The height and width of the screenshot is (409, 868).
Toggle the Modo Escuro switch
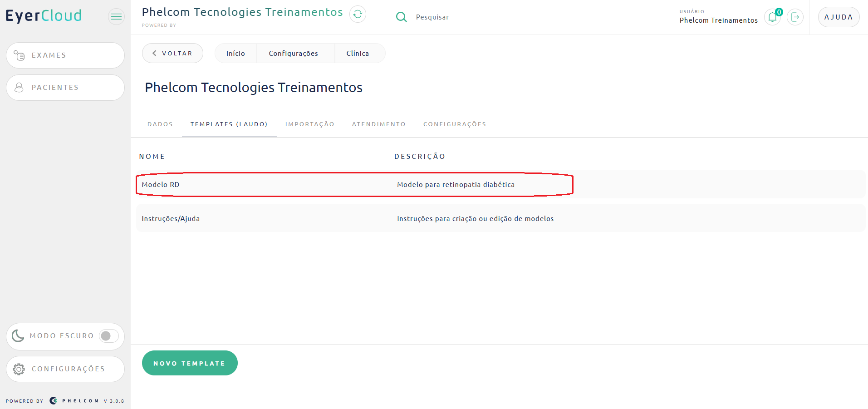109,336
